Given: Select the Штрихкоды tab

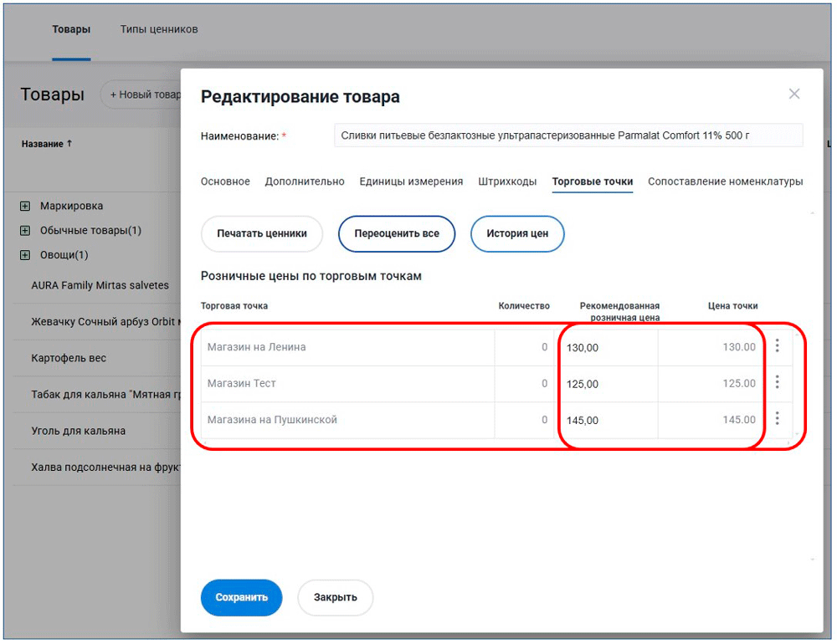Looking at the screenshot, I should click(x=507, y=181).
